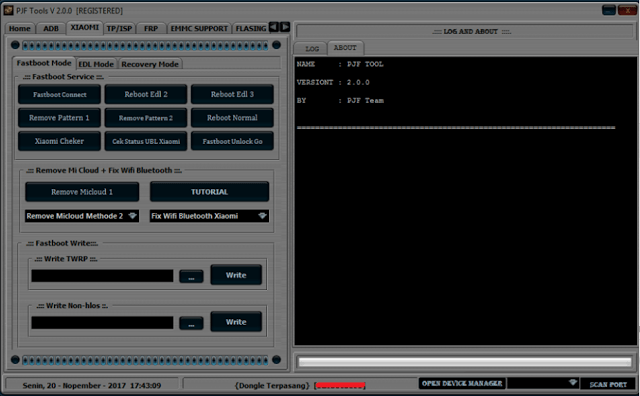Click the 'BY : PJF Team' line

(x=340, y=100)
